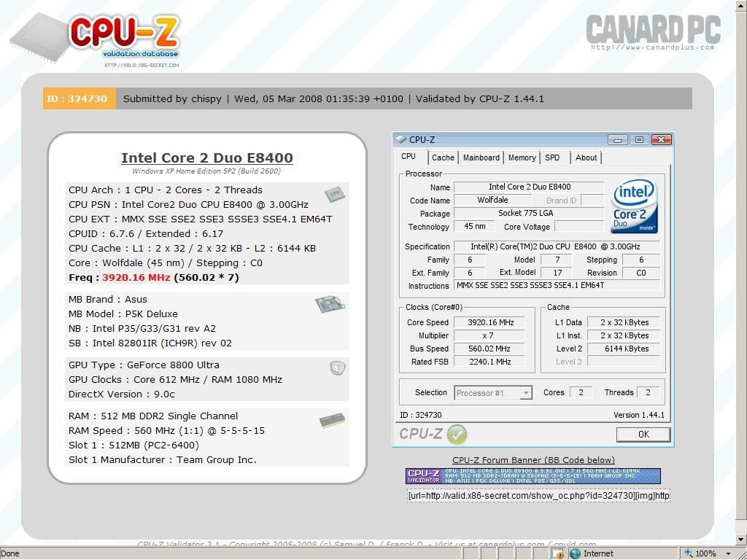Image resolution: width=747 pixels, height=560 pixels.
Task: Visit the http://www.canardplus.com address
Action: [x=653, y=47]
